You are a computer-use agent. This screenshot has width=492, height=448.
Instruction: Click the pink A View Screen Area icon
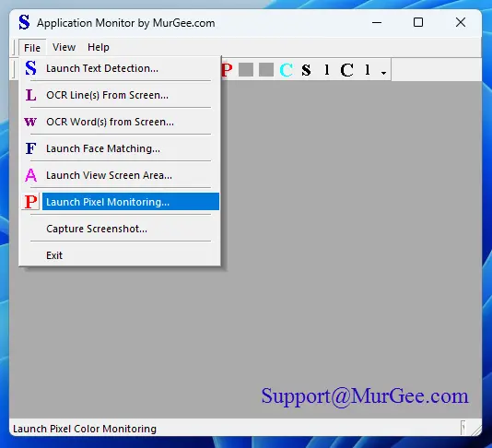tap(30, 175)
